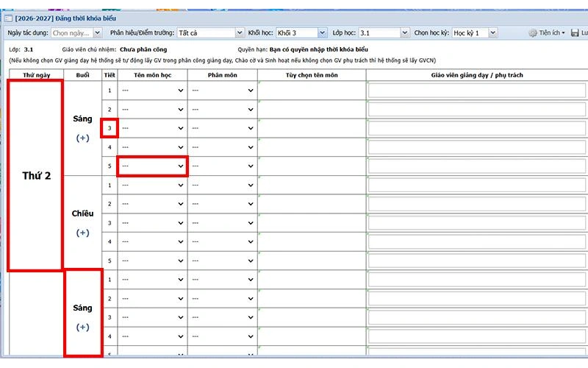Click teacher field for Chiều tiết 2
Image resolution: width=588 pixels, height=368 pixels.
(x=477, y=204)
